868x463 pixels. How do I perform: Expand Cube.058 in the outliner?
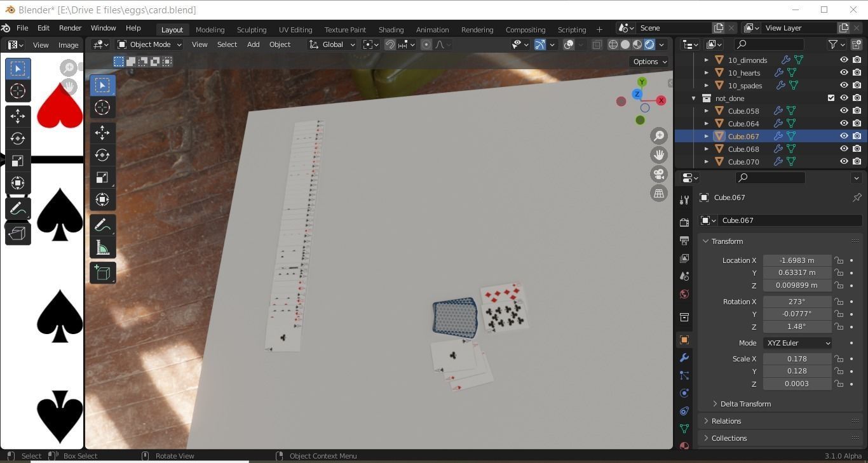706,111
